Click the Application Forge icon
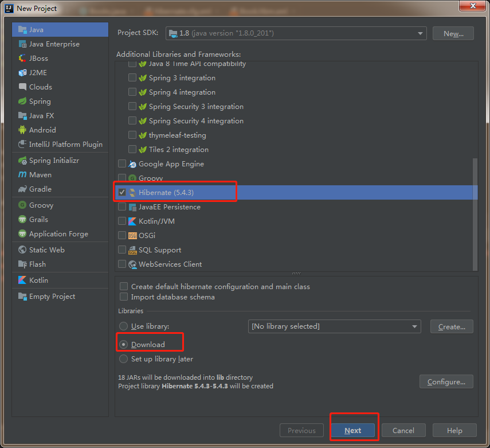This screenshot has width=490, height=448. (x=22, y=234)
